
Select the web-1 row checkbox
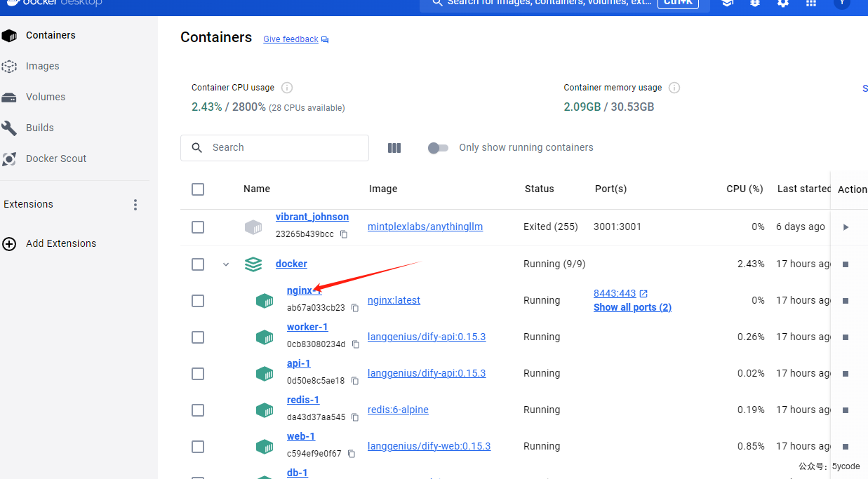tap(198, 447)
